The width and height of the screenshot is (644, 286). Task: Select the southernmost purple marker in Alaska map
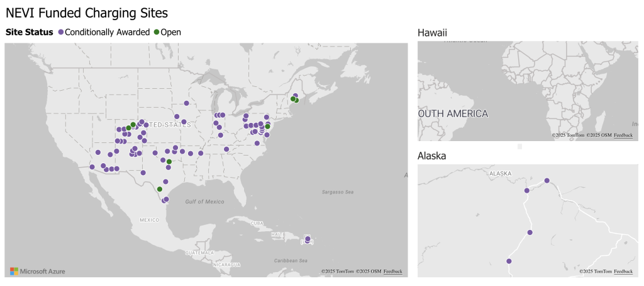pos(509,261)
